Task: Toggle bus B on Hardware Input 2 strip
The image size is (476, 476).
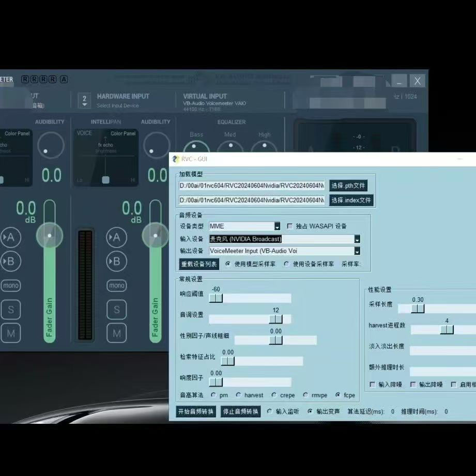Action: 117,261
